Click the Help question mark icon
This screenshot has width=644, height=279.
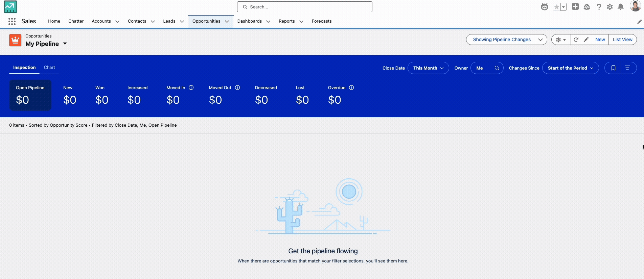599,7
